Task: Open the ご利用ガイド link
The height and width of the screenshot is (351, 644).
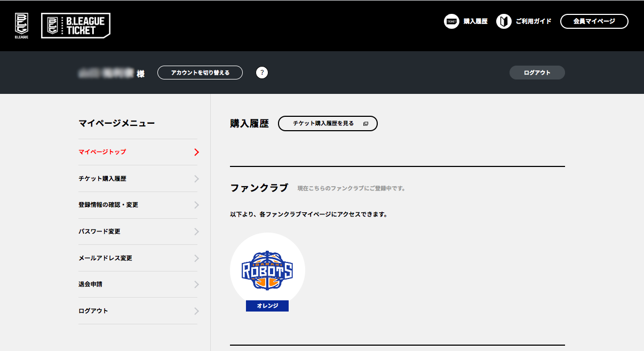Action: 534,21
